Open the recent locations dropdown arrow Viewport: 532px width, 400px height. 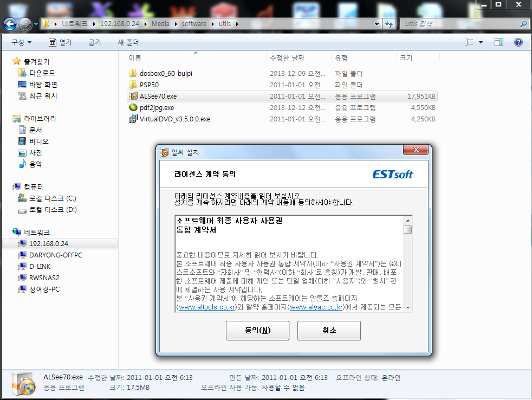(x=36, y=24)
